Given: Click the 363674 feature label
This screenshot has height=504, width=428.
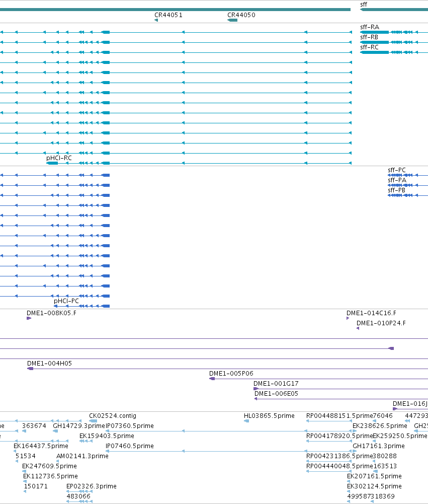Looking at the screenshot, I should pyautogui.click(x=34, y=425).
